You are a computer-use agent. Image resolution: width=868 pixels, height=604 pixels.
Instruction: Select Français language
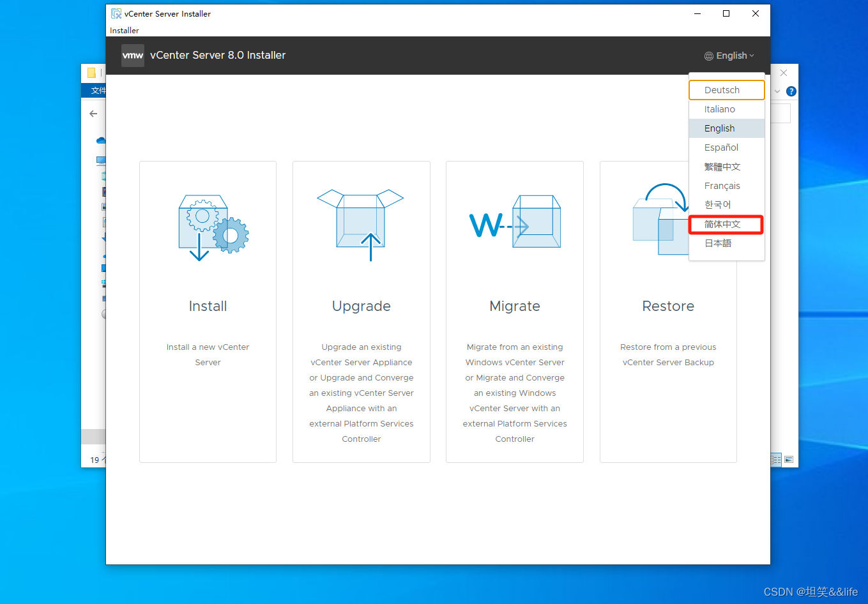727,186
